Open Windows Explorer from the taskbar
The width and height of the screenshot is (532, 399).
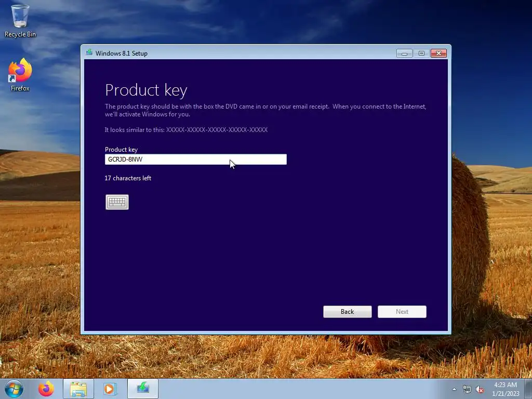tap(78, 389)
